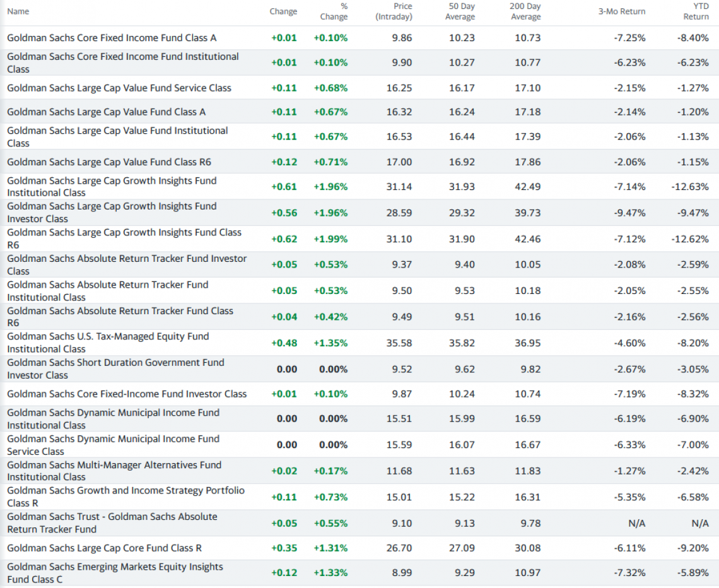719x588 pixels.
Task: Open Large Cap Value Fund Class R6
Action: pos(109,162)
